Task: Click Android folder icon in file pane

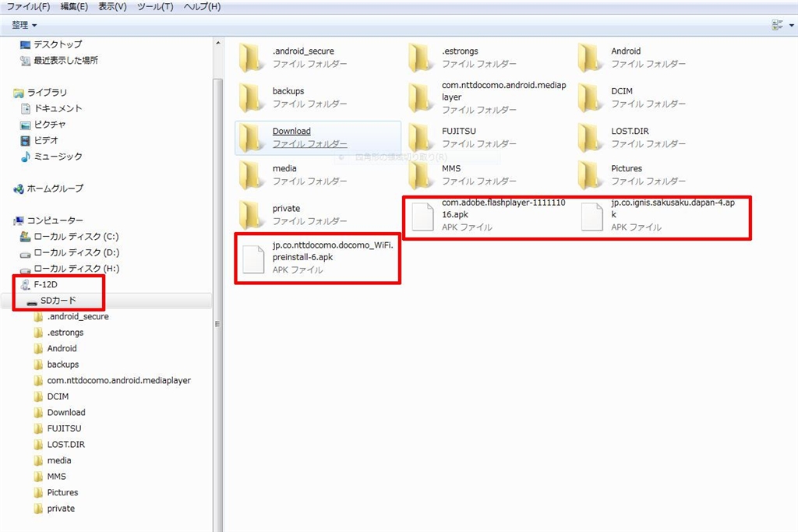Action: pos(591,58)
